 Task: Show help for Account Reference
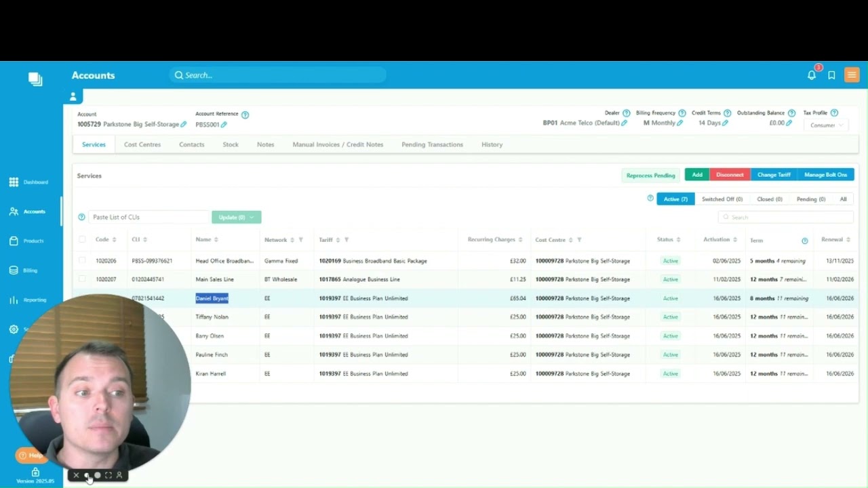[245, 115]
